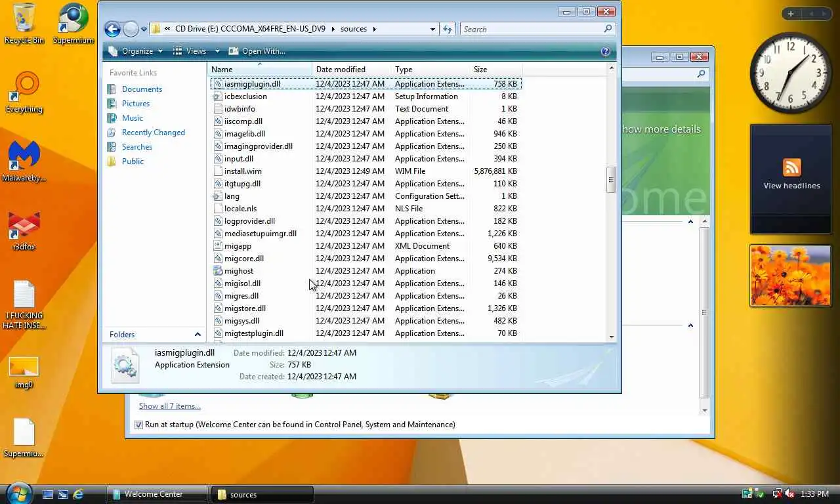Viewport: 840px width, 504px height.
Task: Sort files by Size column header
Action: tap(495, 70)
